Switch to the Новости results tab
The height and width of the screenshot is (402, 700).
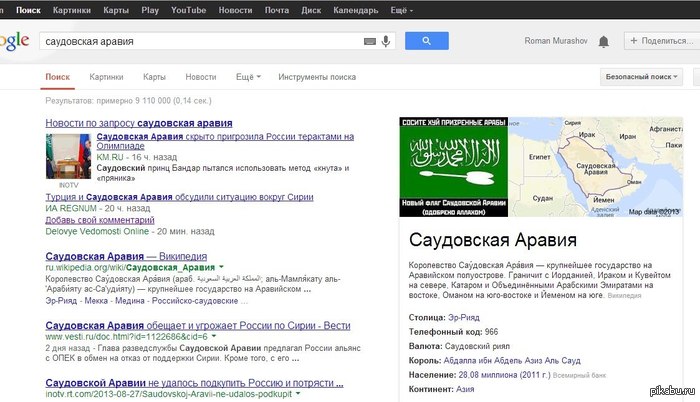click(x=201, y=77)
